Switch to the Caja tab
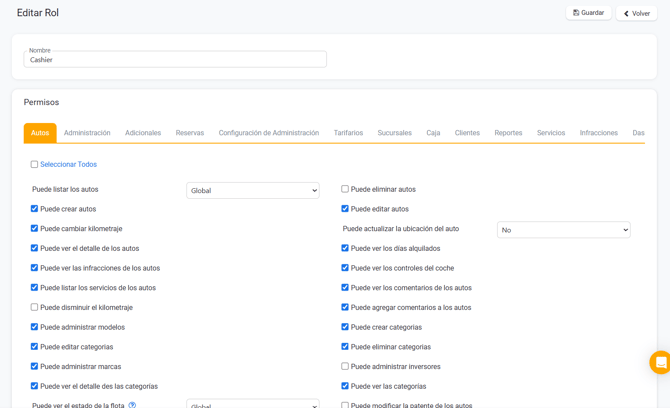The image size is (670, 408). [433, 133]
